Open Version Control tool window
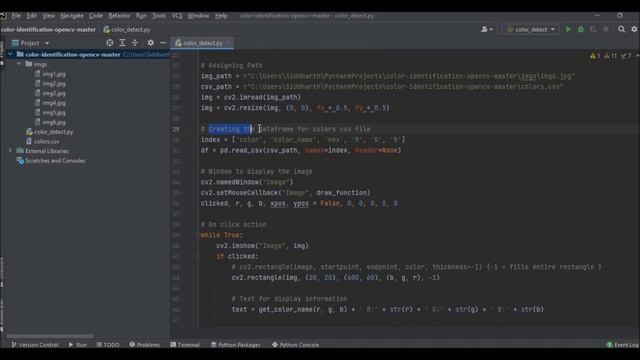 click(35, 344)
